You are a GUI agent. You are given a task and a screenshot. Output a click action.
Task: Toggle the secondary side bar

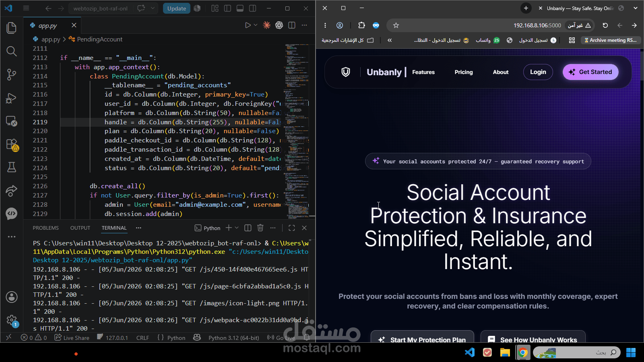(x=253, y=8)
